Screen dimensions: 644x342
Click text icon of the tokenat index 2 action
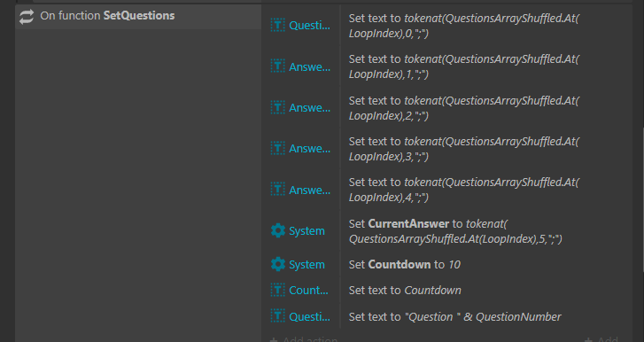(277, 107)
